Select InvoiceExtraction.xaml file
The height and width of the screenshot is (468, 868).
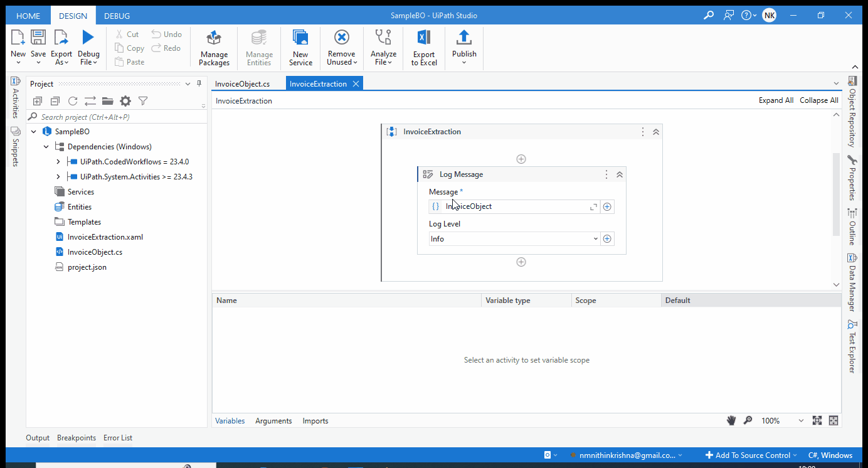[x=105, y=237]
